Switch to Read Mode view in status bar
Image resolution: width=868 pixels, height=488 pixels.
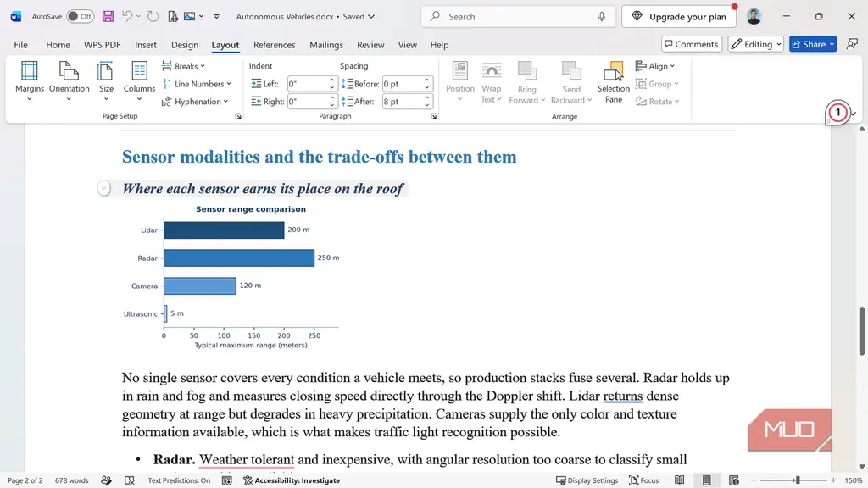click(679, 480)
